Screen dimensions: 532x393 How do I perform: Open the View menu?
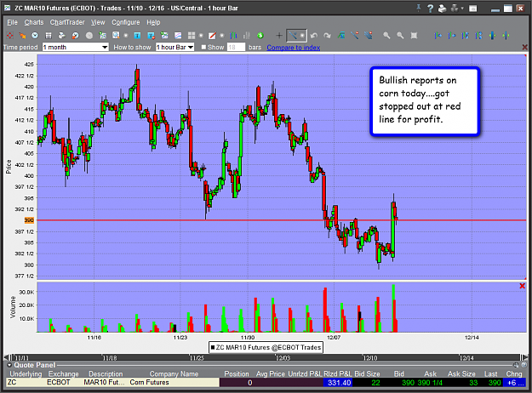[98, 22]
